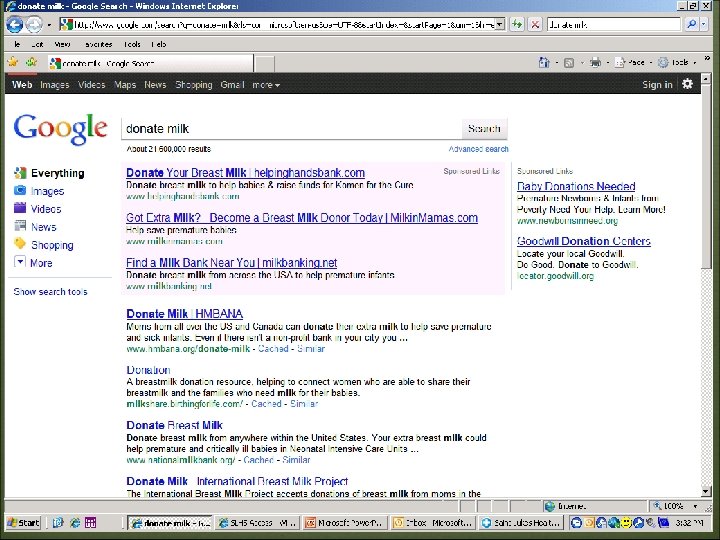
Task: Click the page scrollbar up arrow
Action: 706,79
